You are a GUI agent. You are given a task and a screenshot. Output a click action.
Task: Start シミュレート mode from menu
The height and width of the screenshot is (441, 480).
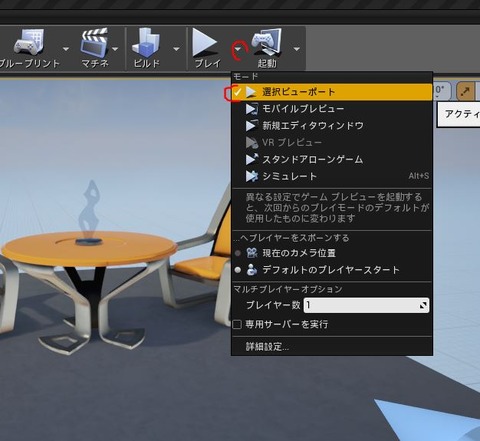tap(332, 176)
